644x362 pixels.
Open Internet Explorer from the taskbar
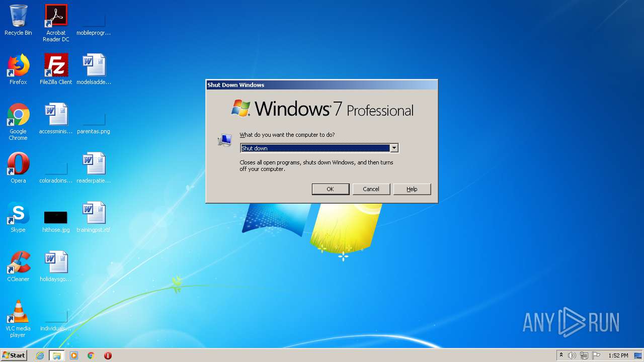(x=40, y=355)
